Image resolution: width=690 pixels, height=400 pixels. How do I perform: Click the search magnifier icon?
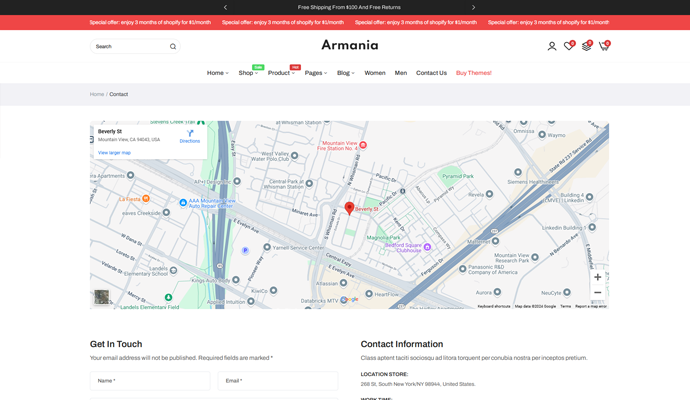pyautogui.click(x=173, y=46)
